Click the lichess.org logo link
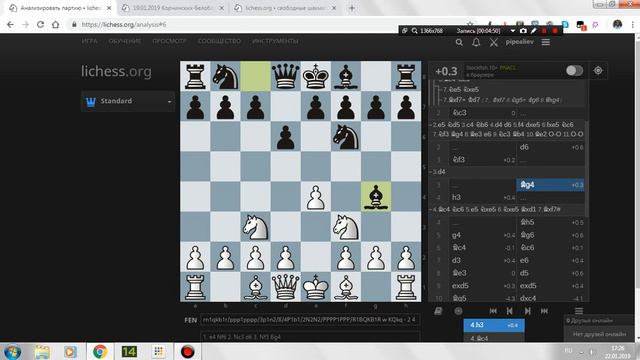 coord(116,71)
